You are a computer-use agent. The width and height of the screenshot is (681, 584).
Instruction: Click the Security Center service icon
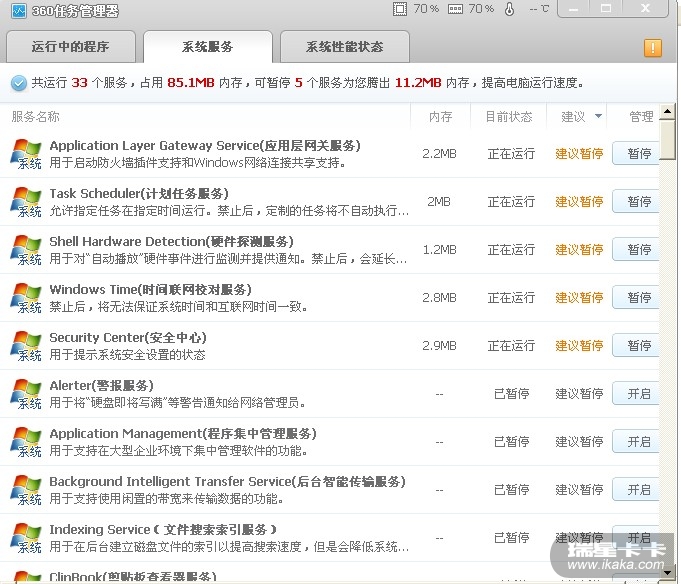pyautogui.click(x=26, y=346)
